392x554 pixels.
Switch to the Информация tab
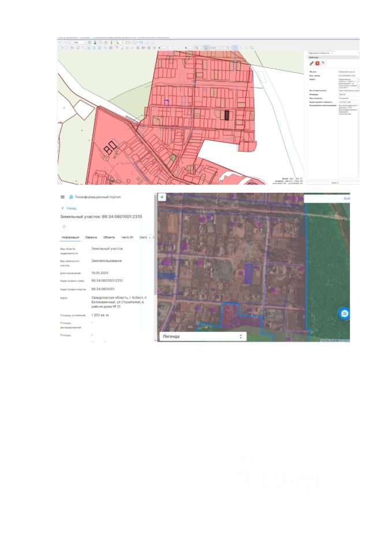[70, 237]
